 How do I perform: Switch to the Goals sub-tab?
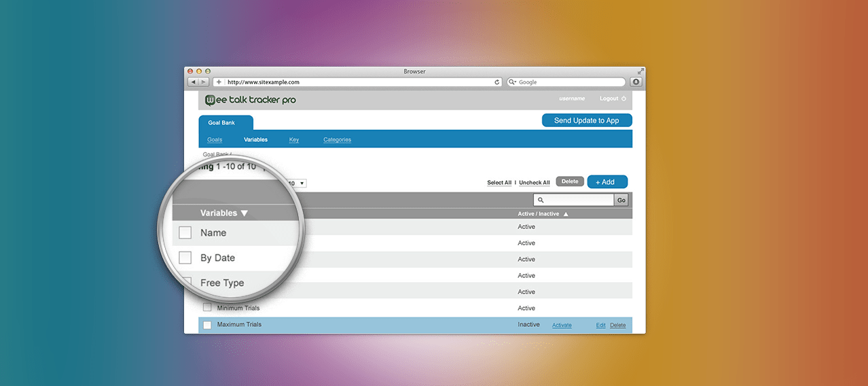[x=215, y=140]
